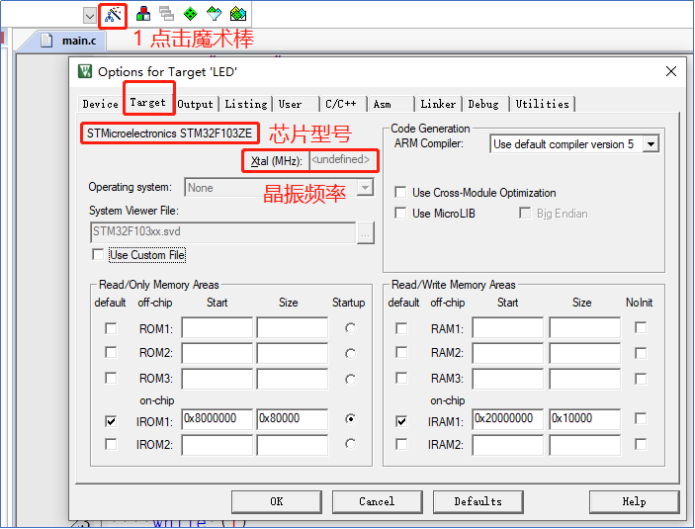Image resolution: width=695 pixels, height=529 pixels.
Task: Close the Options for Target dialog
Action: coord(671,71)
